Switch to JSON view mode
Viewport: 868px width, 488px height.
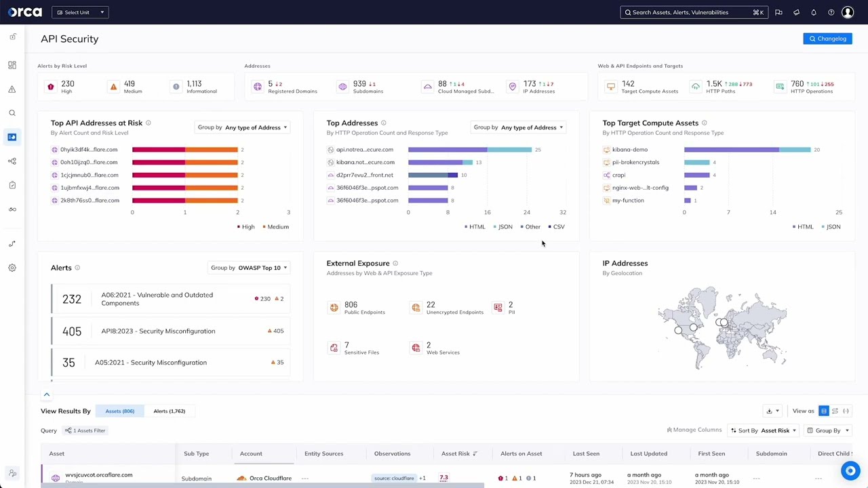pos(846,411)
